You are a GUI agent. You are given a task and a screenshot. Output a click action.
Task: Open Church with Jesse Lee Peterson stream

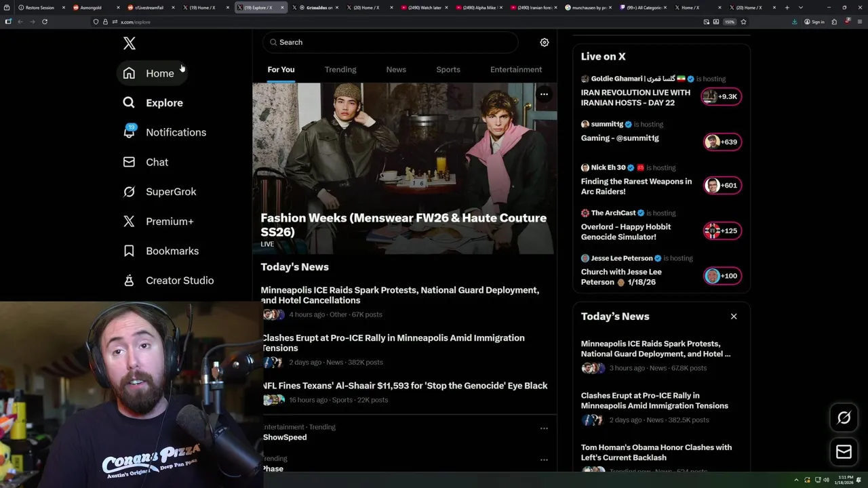(621, 277)
